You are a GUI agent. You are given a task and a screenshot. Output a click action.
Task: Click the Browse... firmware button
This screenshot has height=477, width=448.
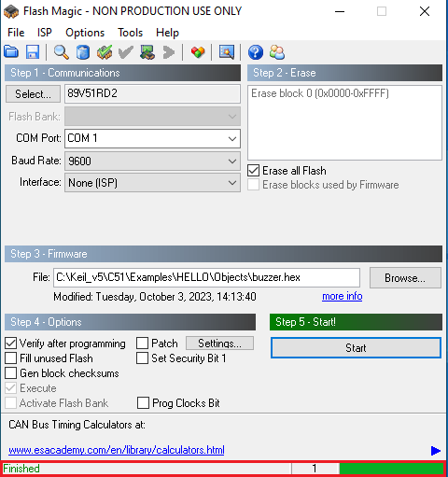point(405,277)
